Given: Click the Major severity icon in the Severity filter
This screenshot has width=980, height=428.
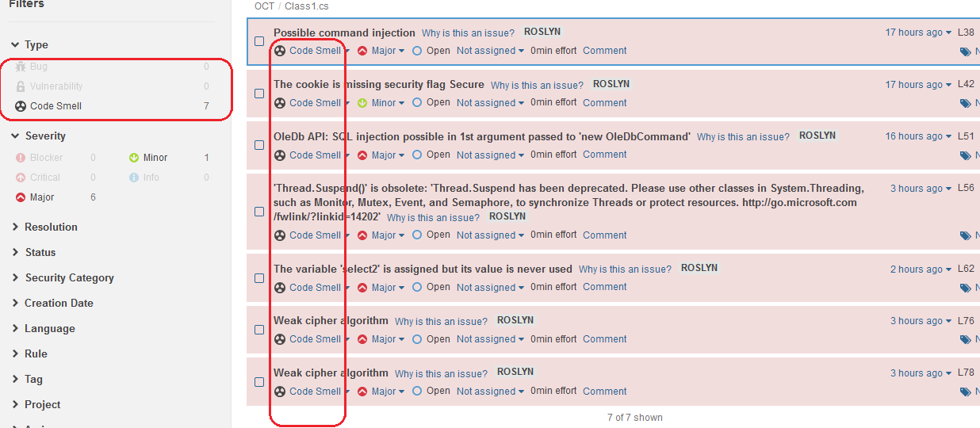Looking at the screenshot, I should point(21,197).
